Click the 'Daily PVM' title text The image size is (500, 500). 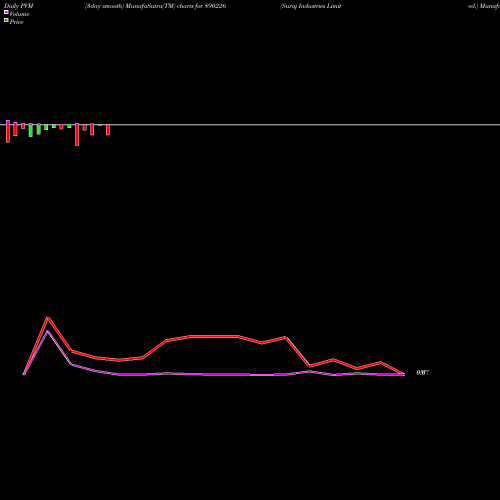point(19,6)
